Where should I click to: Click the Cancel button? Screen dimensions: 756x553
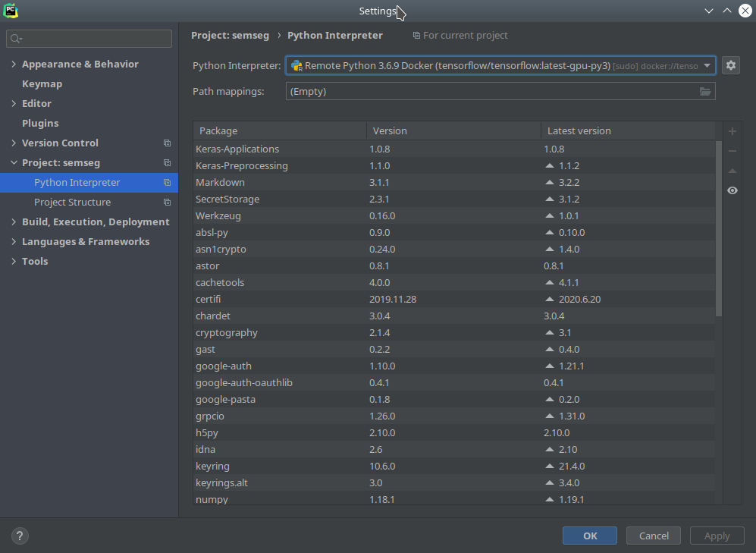[x=654, y=536]
